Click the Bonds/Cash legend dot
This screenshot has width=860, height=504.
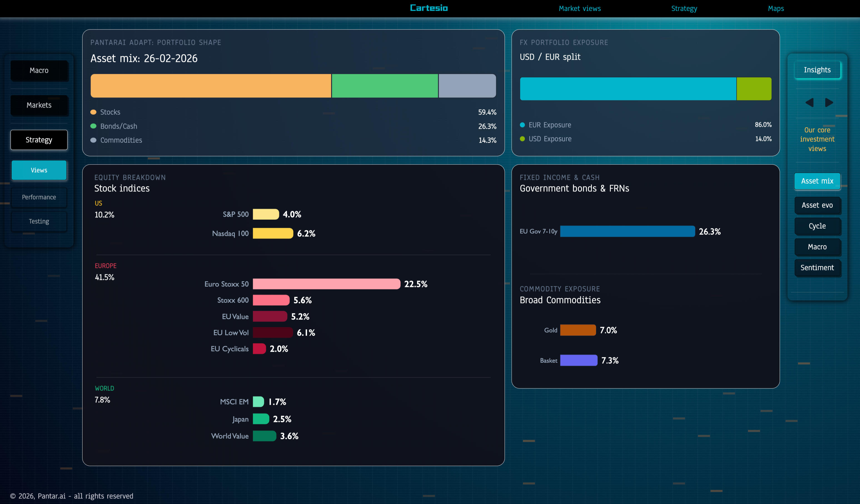93,126
